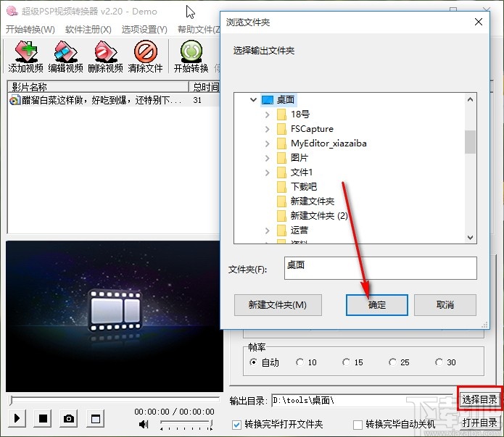
Task: Select frame rate 15 radio button
Action: click(x=346, y=362)
